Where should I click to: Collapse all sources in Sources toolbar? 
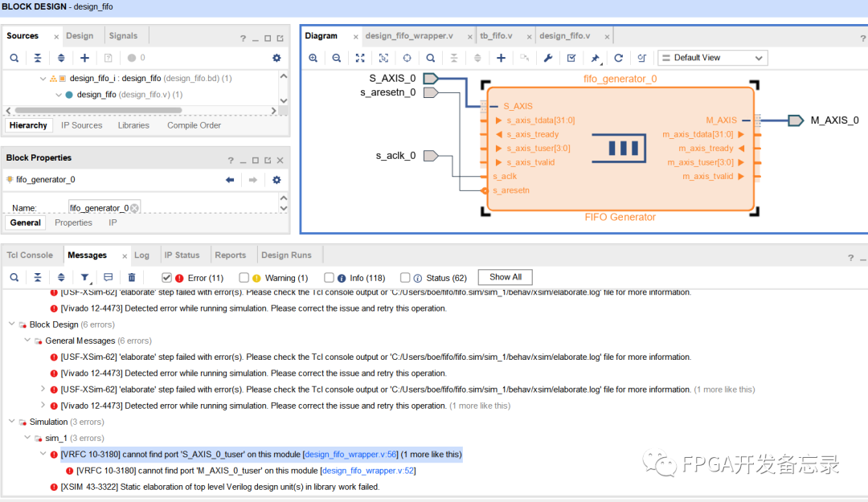(38, 58)
